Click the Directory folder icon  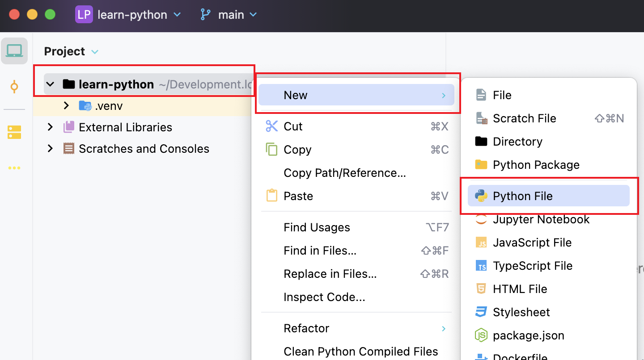(481, 142)
